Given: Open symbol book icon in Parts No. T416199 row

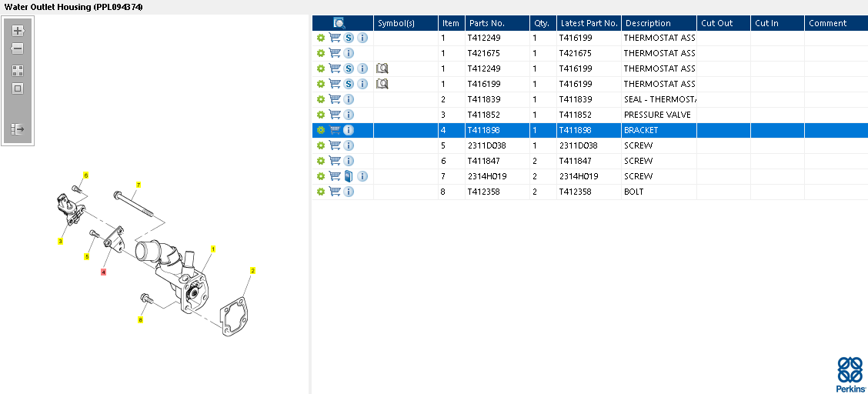Looking at the screenshot, I should (x=382, y=84).
